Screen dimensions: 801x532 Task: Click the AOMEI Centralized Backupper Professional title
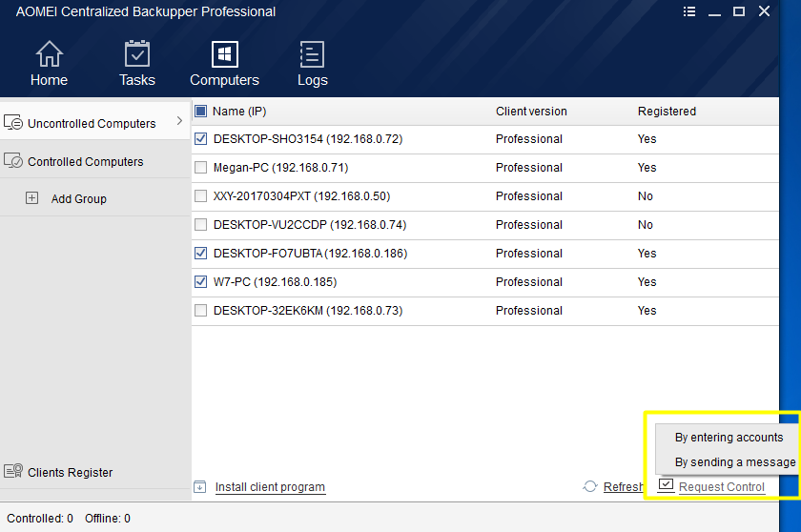point(146,11)
